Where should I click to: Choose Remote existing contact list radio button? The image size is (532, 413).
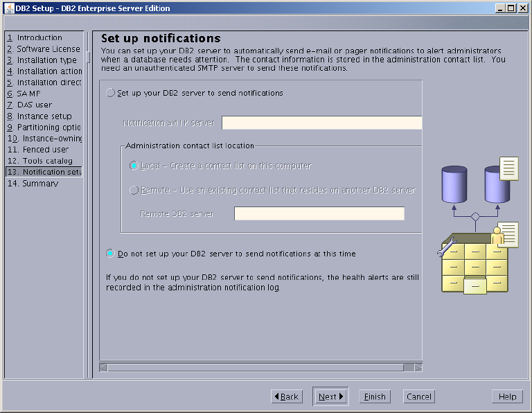pyautogui.click(x=134, y=190)
